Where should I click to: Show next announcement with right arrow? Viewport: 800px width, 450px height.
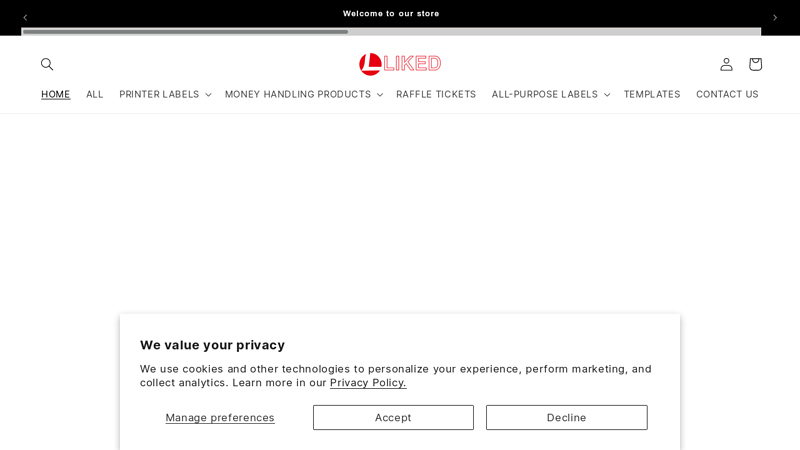[774, 17]
